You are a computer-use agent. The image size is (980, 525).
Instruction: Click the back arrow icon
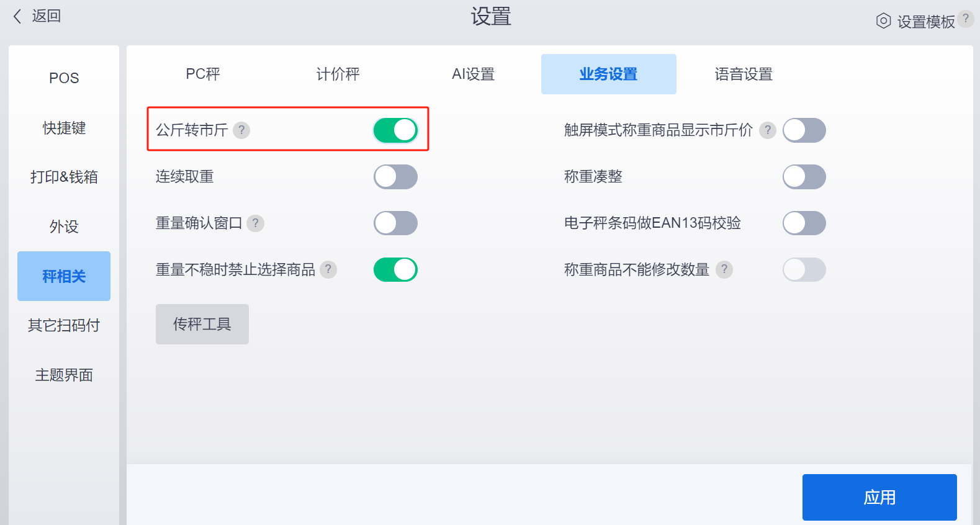click(x=17, y=16)
